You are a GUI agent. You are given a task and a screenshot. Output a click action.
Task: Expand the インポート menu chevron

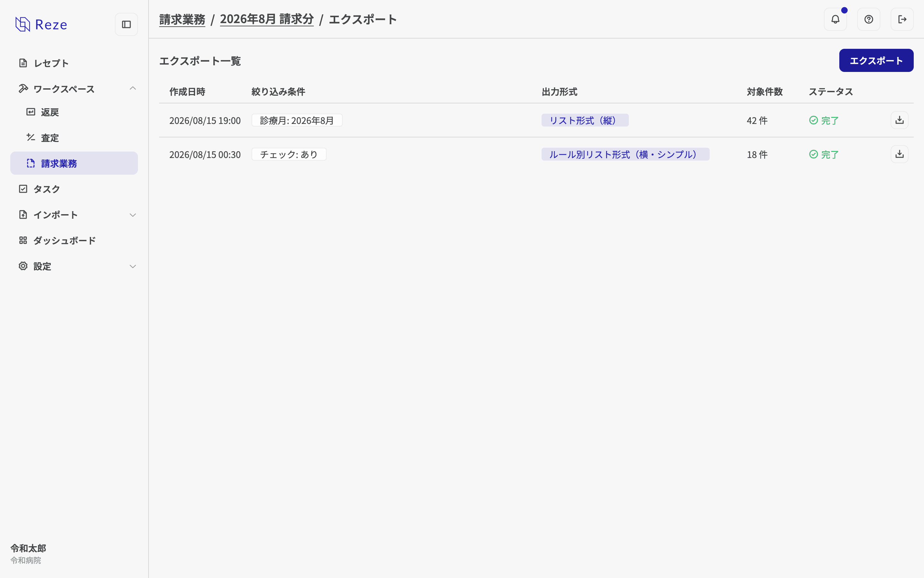pyautogui.click(x=133, y=215)
